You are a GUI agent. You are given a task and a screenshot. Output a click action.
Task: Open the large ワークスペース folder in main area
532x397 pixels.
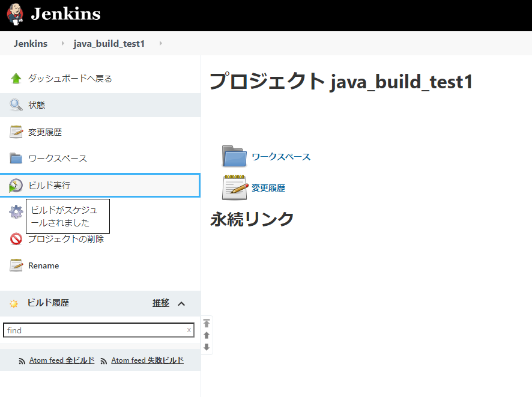pyautogui.click(x=234, y=156)
